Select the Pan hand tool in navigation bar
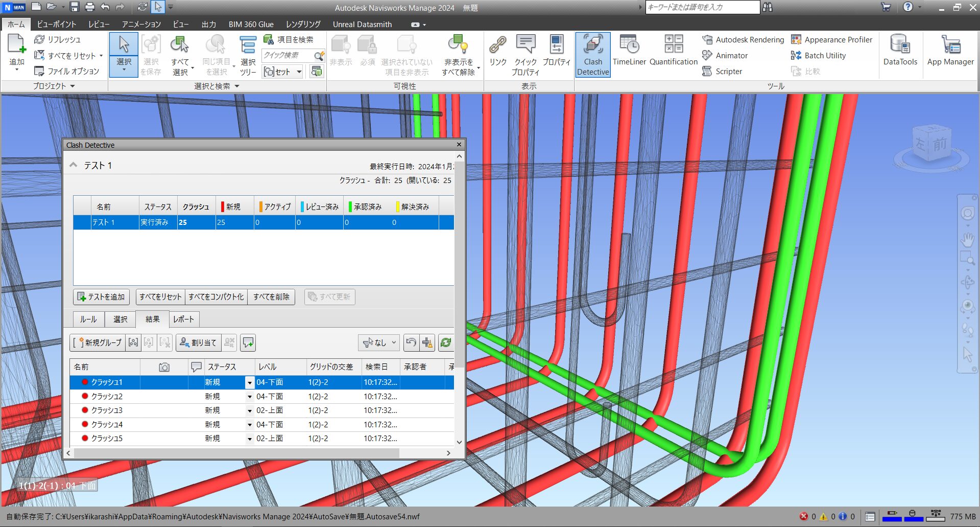980x527 pixels. pyautogui.click(x=967, y=239)
